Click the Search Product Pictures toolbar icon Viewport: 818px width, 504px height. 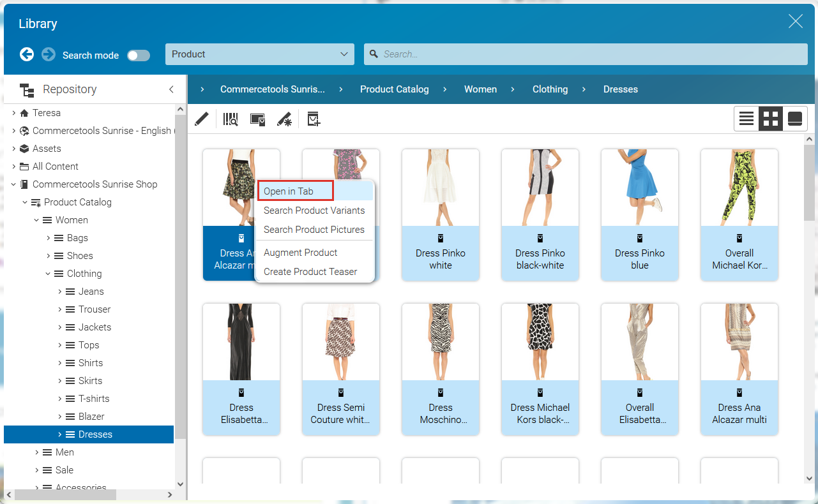(257, 119)
